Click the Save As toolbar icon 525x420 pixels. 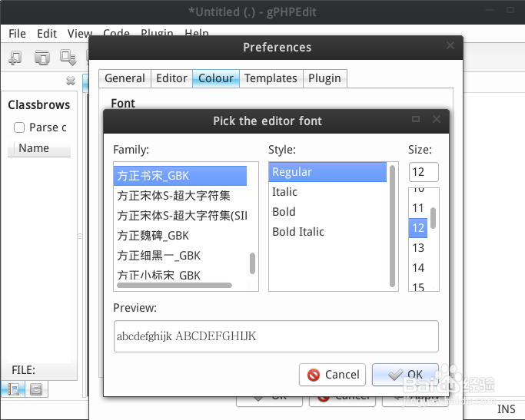click(68, 57)
